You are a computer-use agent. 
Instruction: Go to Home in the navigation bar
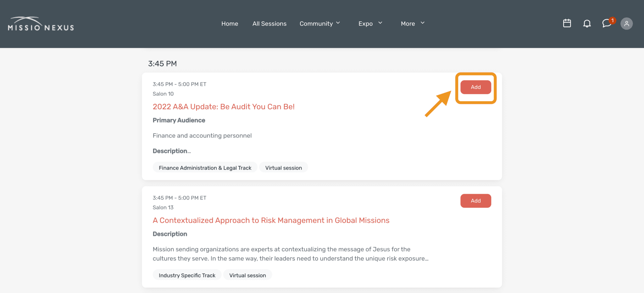coord(230,24)
